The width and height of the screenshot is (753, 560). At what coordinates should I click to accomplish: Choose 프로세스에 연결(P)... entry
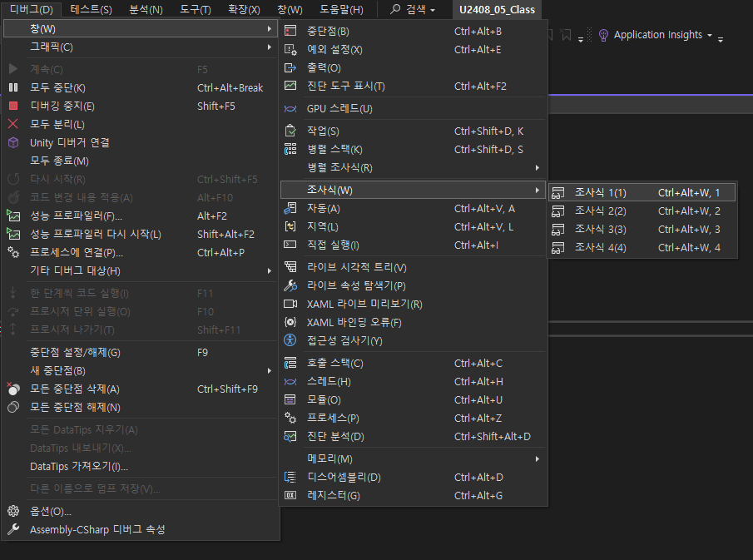tap(141, 253)
